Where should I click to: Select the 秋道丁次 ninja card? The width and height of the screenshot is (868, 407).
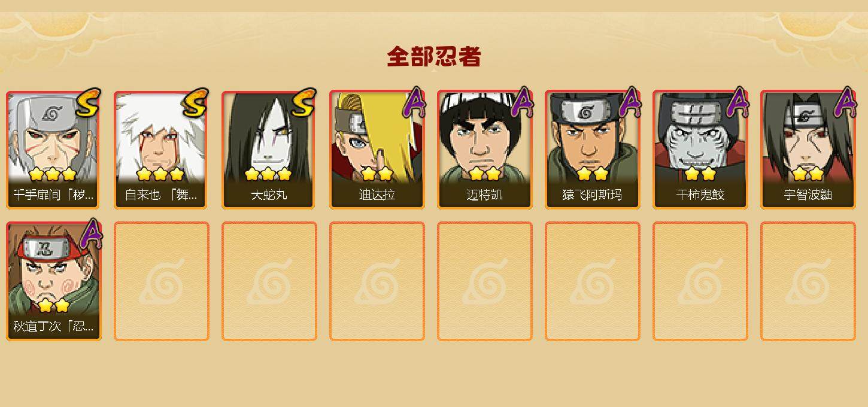pyautogui.click(x=54, y=281)
